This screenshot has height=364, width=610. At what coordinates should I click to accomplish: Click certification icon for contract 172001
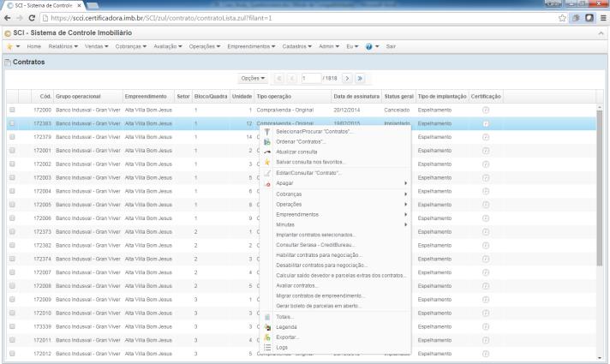[486, 151]
